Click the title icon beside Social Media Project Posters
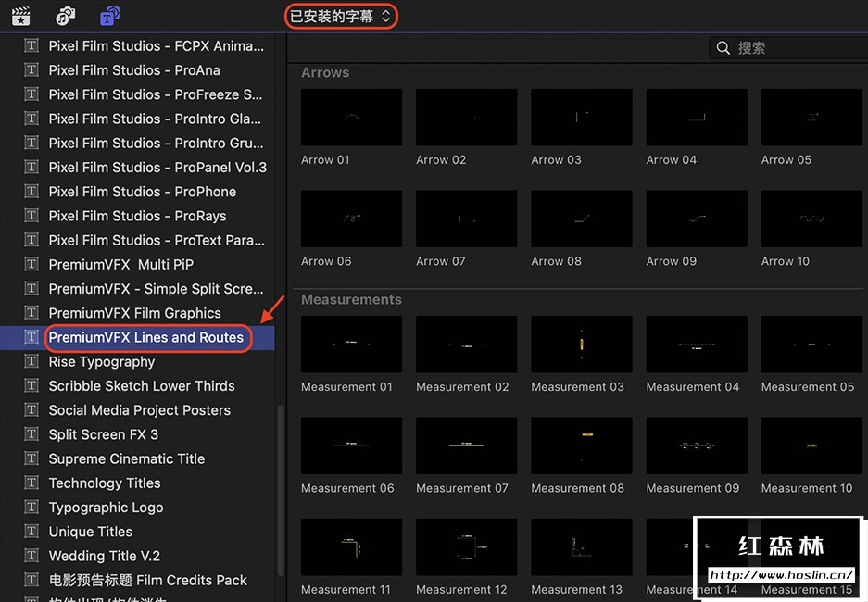This screenshot has width=868, height=602. 31,410
